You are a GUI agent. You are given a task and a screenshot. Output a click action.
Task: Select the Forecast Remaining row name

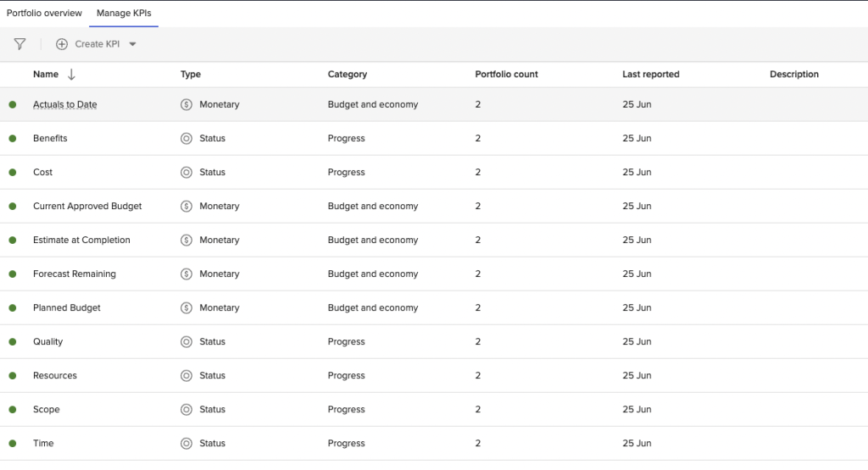75,274
